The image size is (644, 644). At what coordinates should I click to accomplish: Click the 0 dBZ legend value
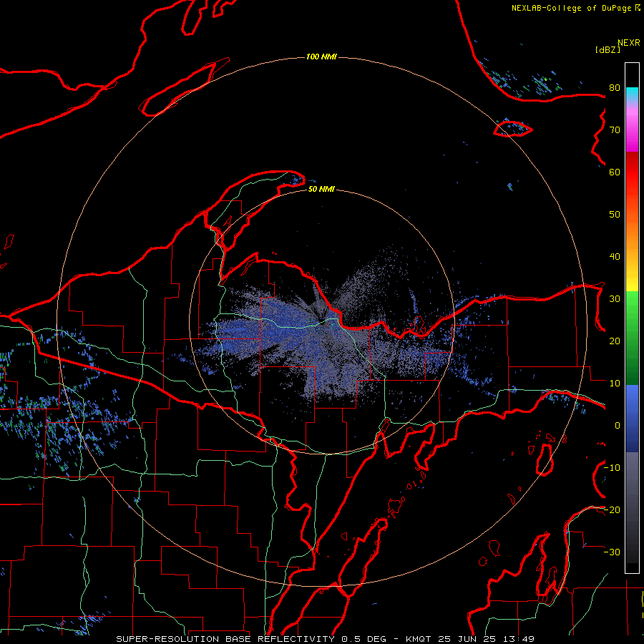tap(618, 426)
